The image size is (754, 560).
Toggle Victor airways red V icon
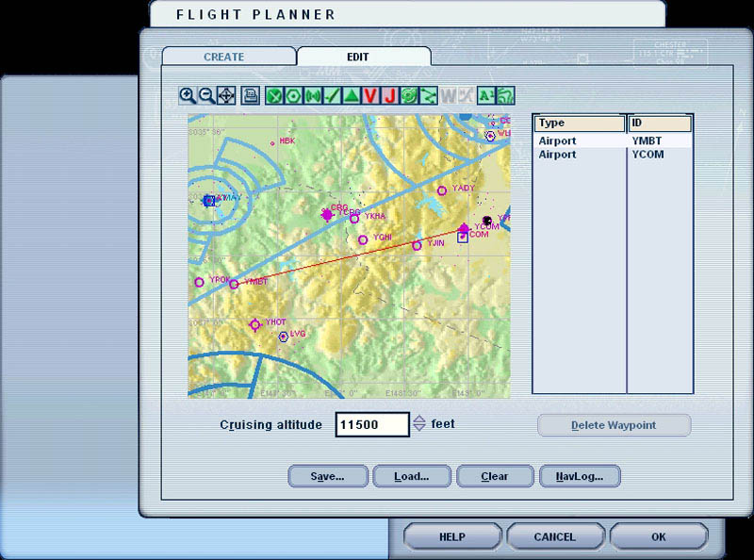click(x=370, y=96)
